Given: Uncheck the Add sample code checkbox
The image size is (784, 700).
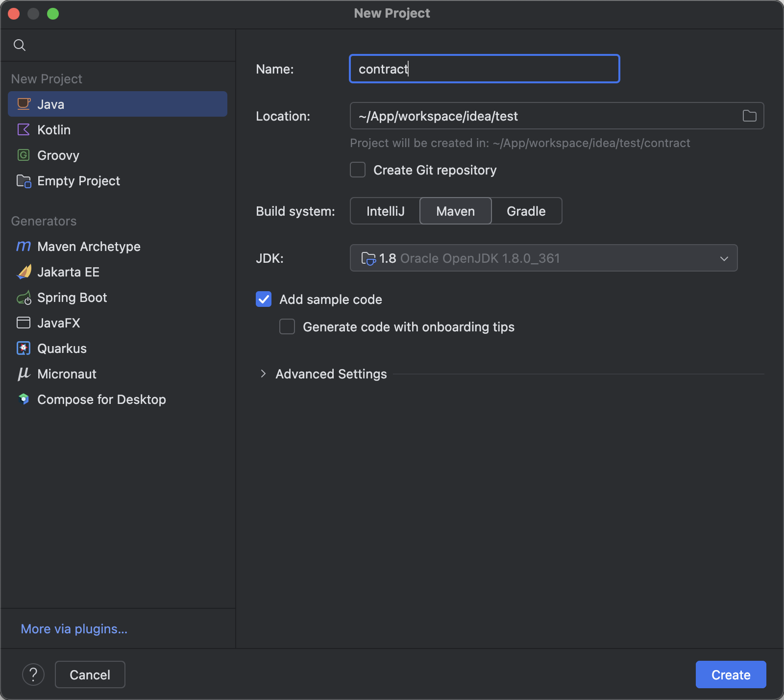Looking at the screenshot, I should click(264, 299).
